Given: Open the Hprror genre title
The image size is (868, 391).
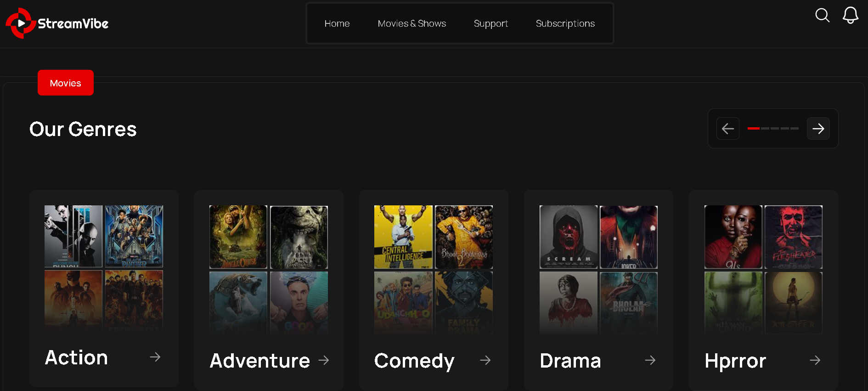Looking at the screenshot, I should [735, 361].
